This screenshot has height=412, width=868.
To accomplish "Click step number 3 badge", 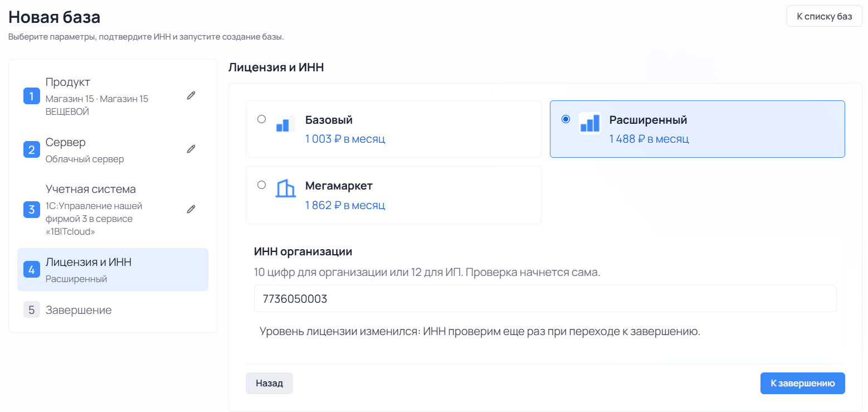I will pos(32,210).
